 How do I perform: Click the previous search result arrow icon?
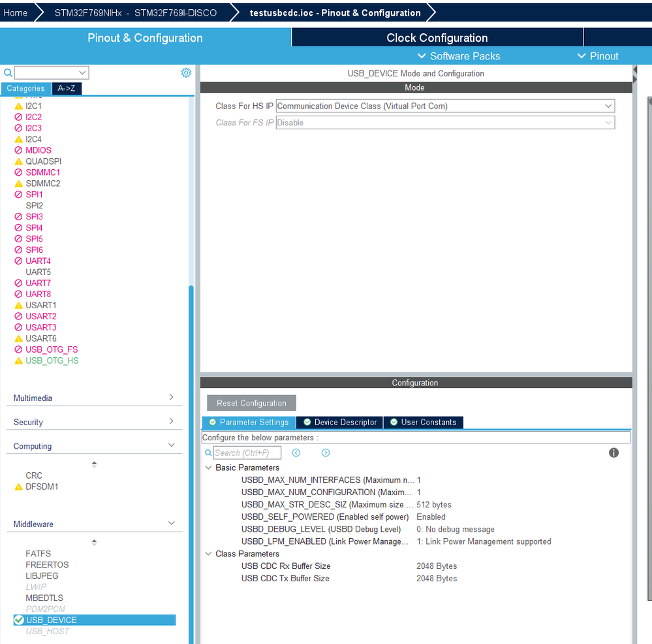tap(296, 453)
